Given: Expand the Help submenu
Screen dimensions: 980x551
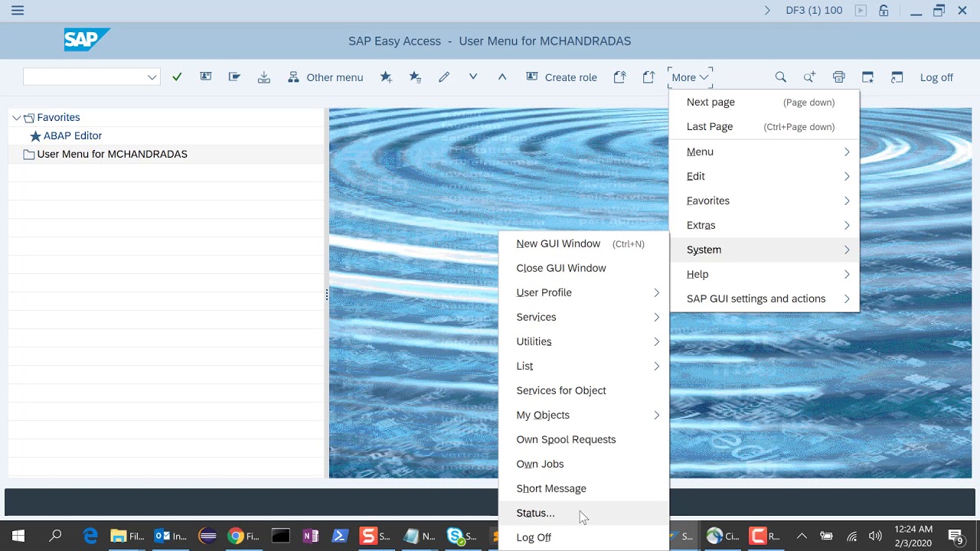Looking at the screenshot, I should pyautogui.click(x=764, y=274).
